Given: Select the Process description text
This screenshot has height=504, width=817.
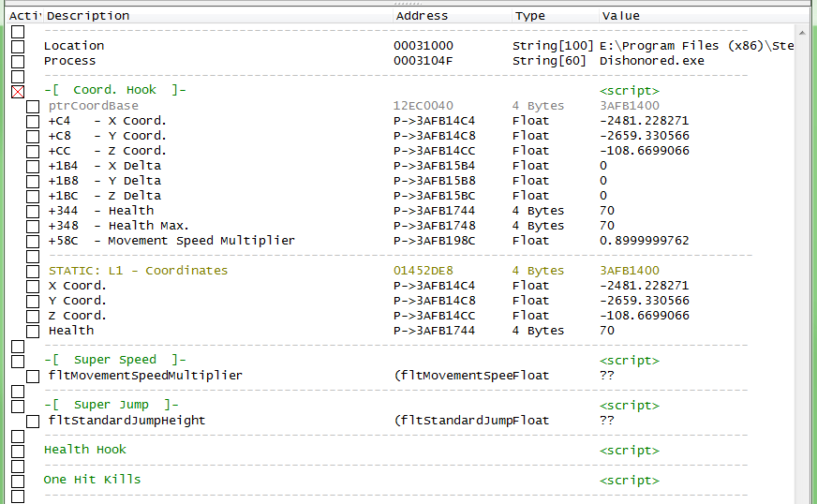Looking at the screenshot, I should [70, 61].
